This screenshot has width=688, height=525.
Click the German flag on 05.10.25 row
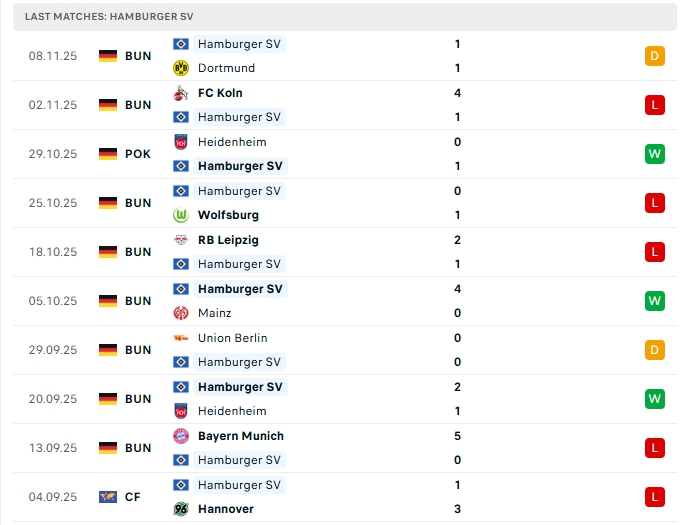click(108, 301)
